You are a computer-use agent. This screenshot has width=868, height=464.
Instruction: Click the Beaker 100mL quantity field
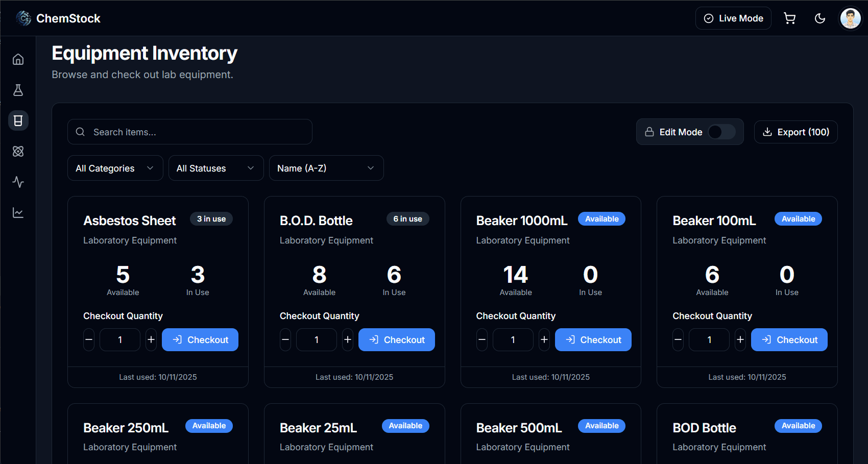click(709, 340)
